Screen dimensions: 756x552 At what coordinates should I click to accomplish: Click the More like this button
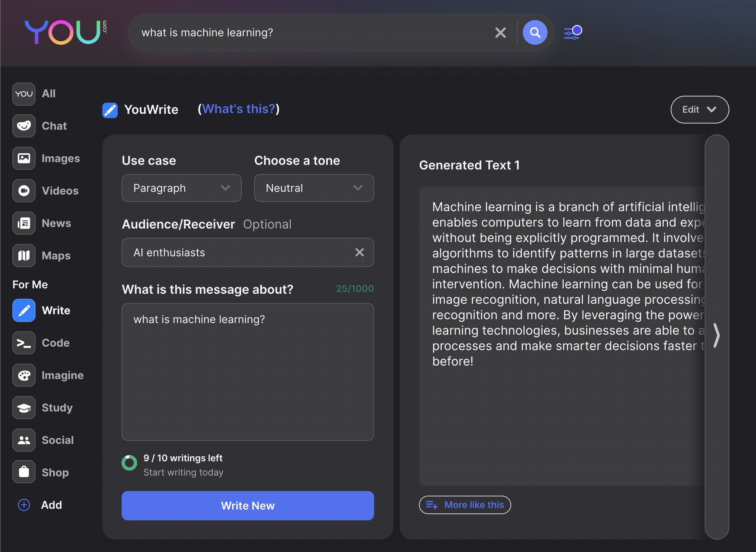point(465,505)
